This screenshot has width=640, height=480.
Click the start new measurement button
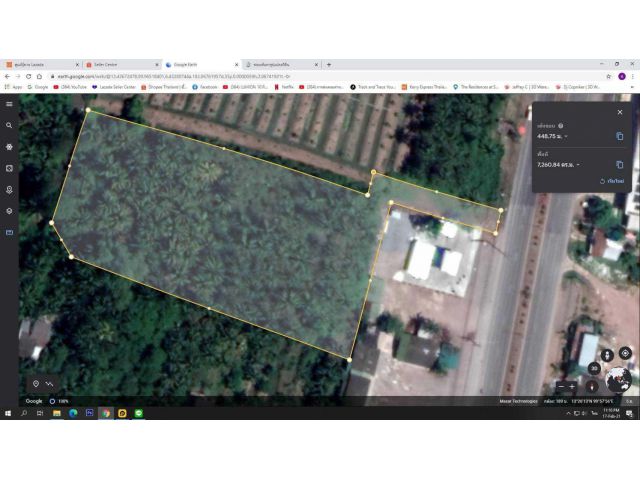(612, 181)
